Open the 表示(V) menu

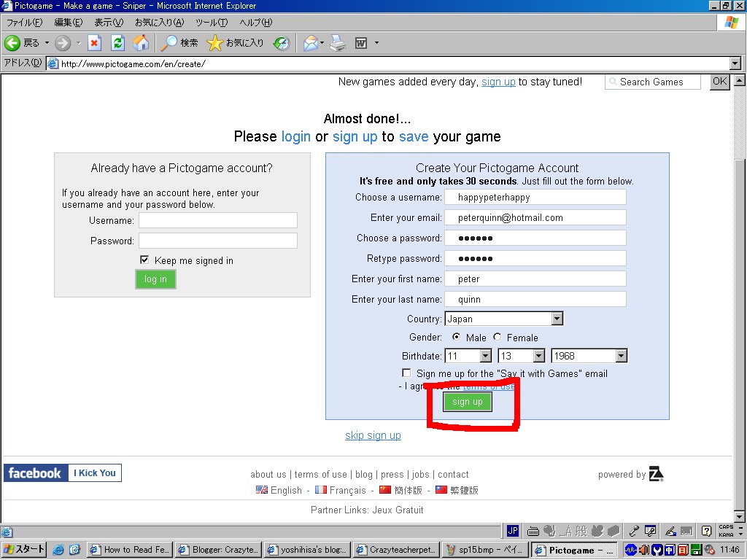(x=109, y=23)
